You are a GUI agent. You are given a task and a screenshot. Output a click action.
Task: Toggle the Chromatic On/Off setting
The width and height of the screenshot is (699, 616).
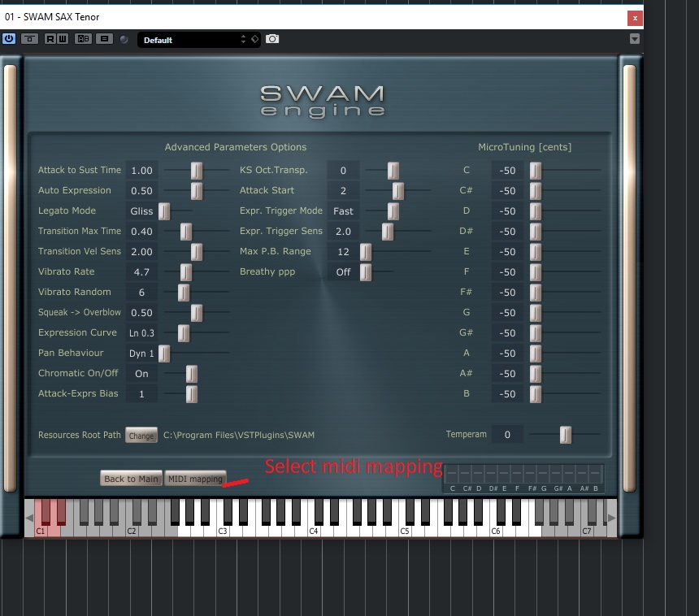pyautogui.click(x=141, y=373)
